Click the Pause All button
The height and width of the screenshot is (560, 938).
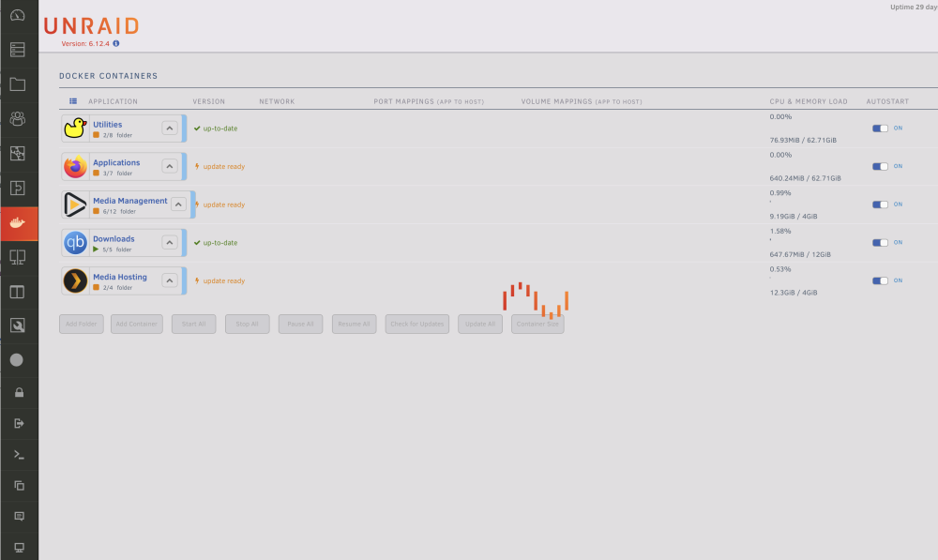[300, 324]
